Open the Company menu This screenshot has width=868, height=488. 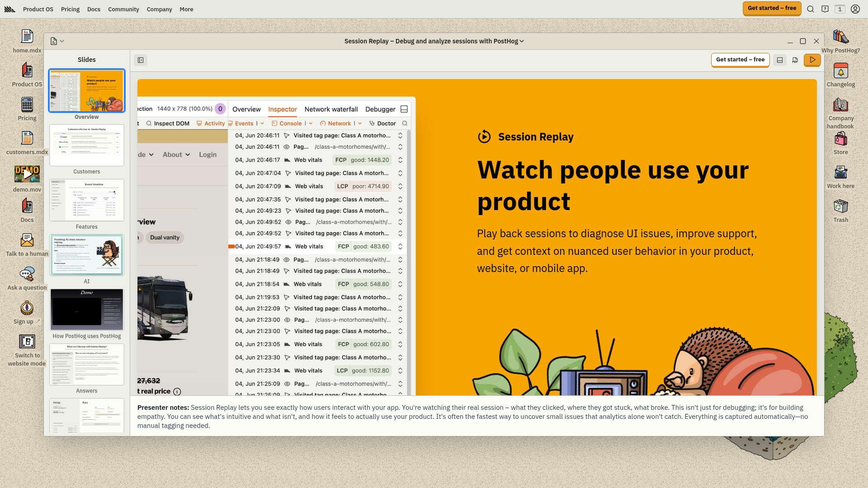159,9
